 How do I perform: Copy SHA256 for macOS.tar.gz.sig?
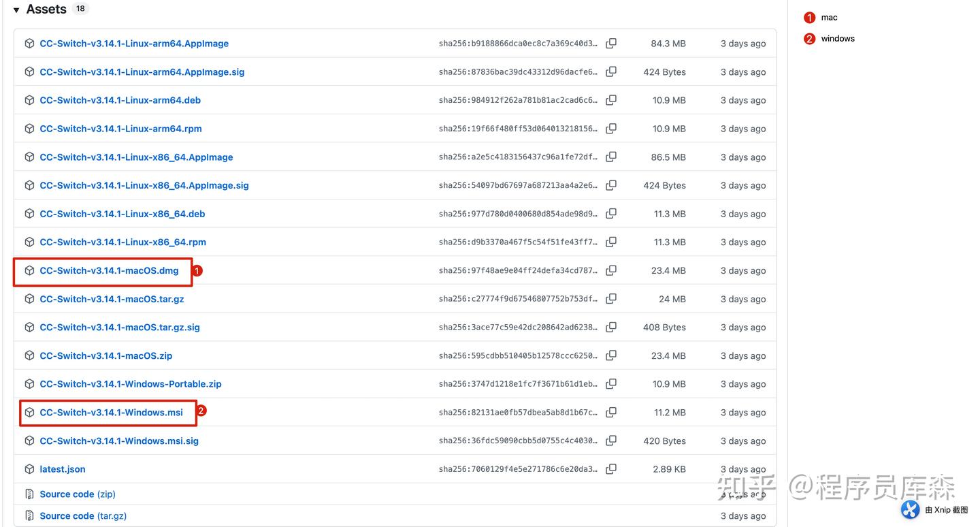[x=611, y=327]
